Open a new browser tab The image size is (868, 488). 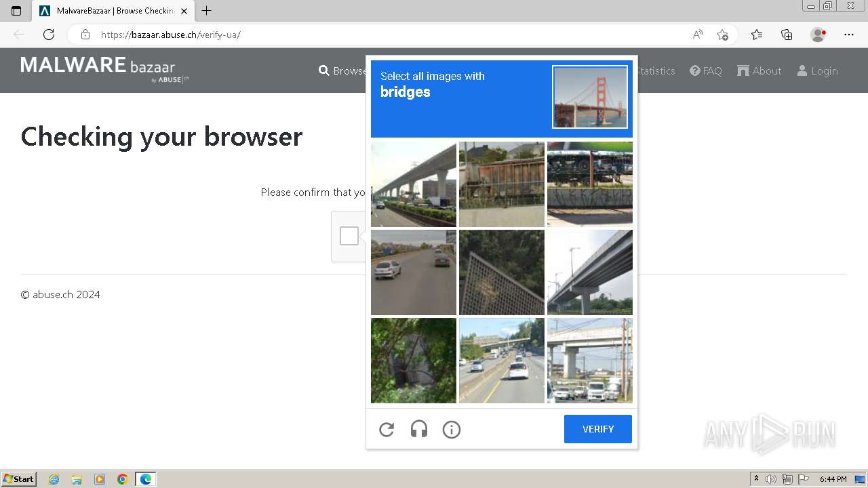pyautogui.click(x=207, y=11)
